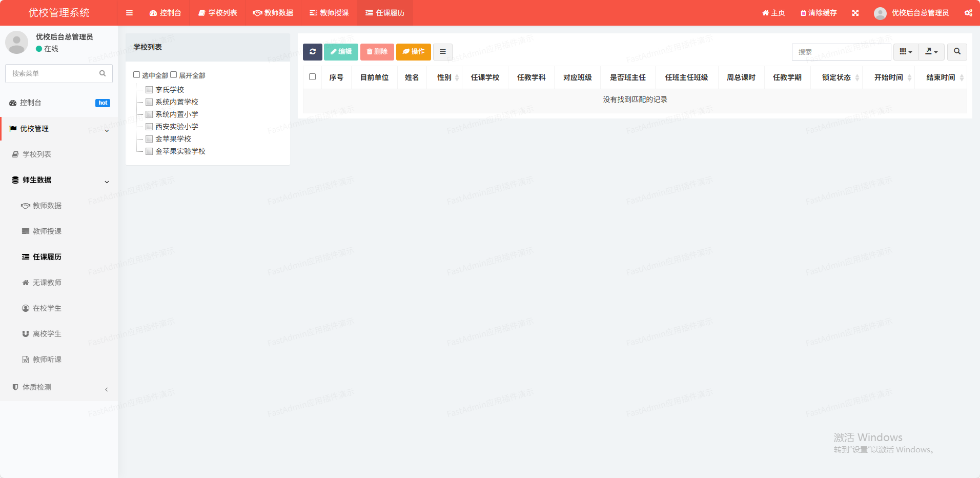Expand the 体质检测 sidebar menu
This screenshot has height=478, width=980.
[59, 387]
